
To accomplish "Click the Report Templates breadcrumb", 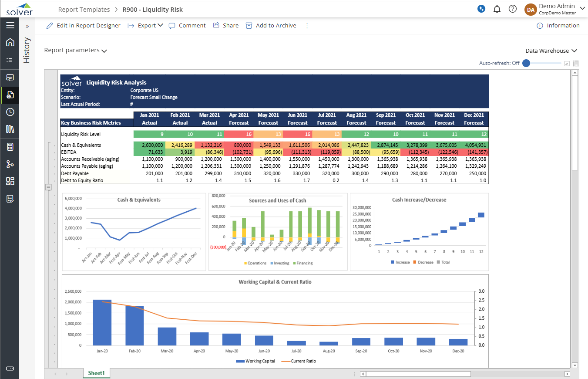I will 83,10.
